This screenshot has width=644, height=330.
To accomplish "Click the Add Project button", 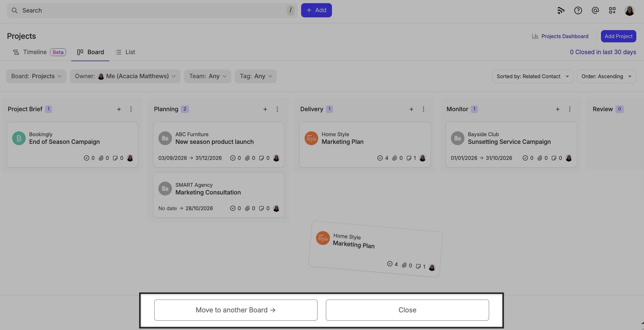I will pos(618,36).
